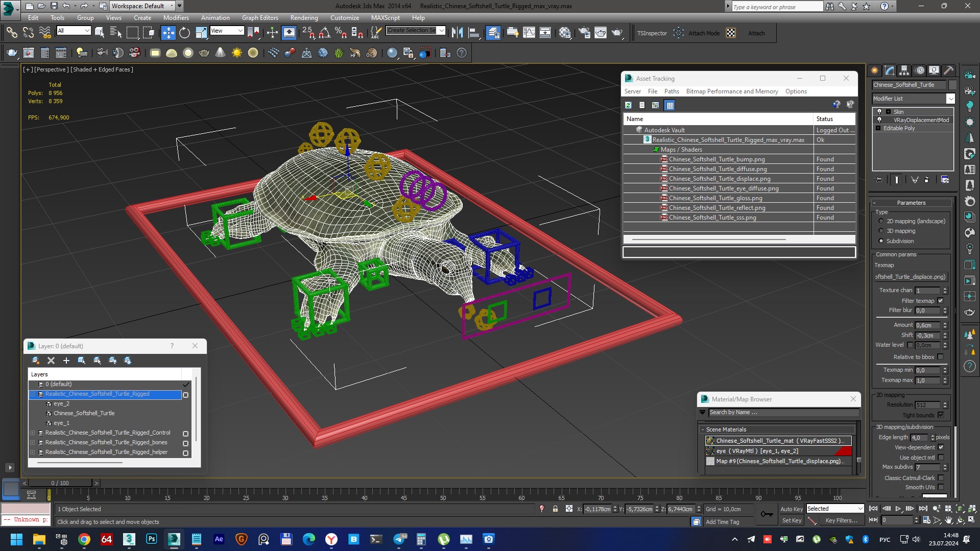Expand Realistic_Chinese_Softshell_Turtle_Rigged_Control layer
Image resolution: width=980 pixels, height=551 pixels.
(33, 433)
